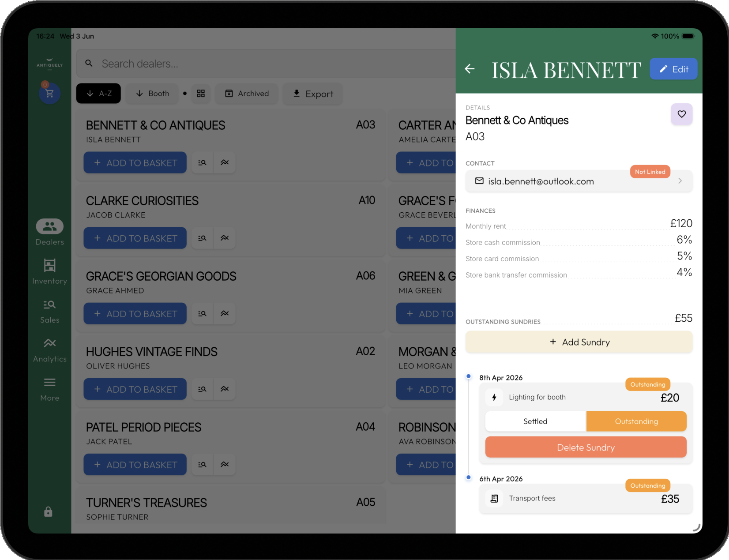Click the Store cash commission 6% value
Viewport: 729px width, 560px height.
pos(684,240)
